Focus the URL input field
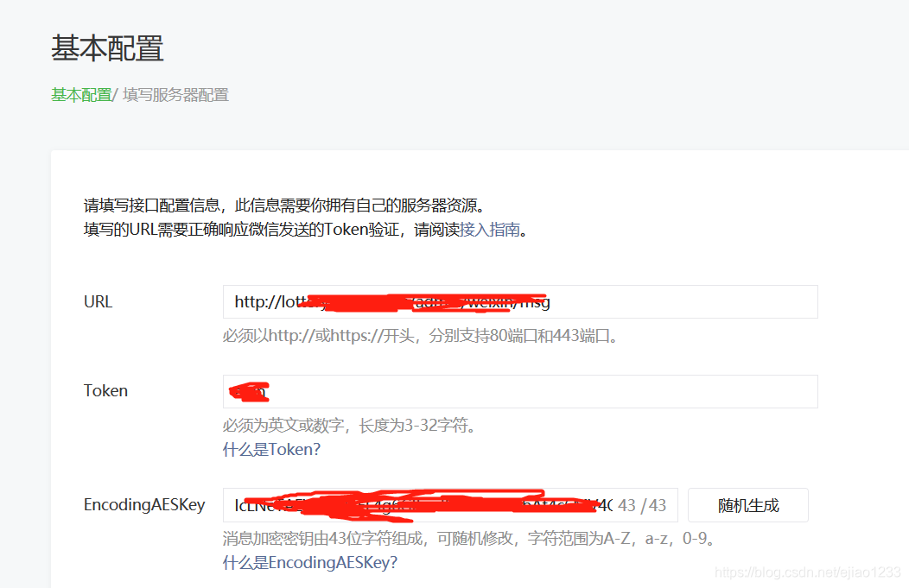 520,302
